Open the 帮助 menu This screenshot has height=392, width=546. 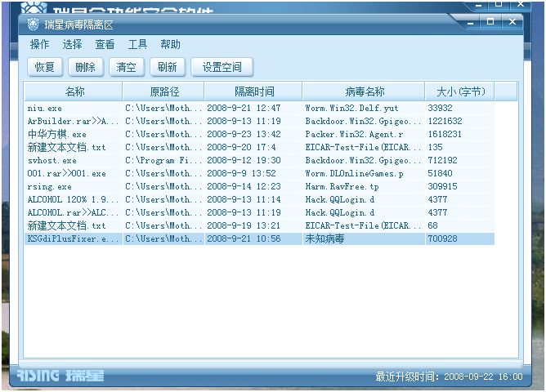(x=170, y=44)
